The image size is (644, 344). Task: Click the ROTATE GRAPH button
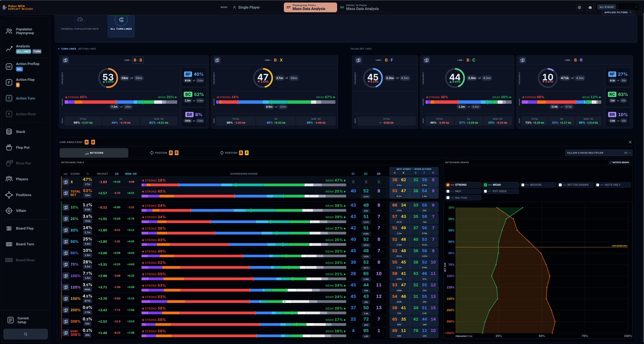(x=620, y=163)
